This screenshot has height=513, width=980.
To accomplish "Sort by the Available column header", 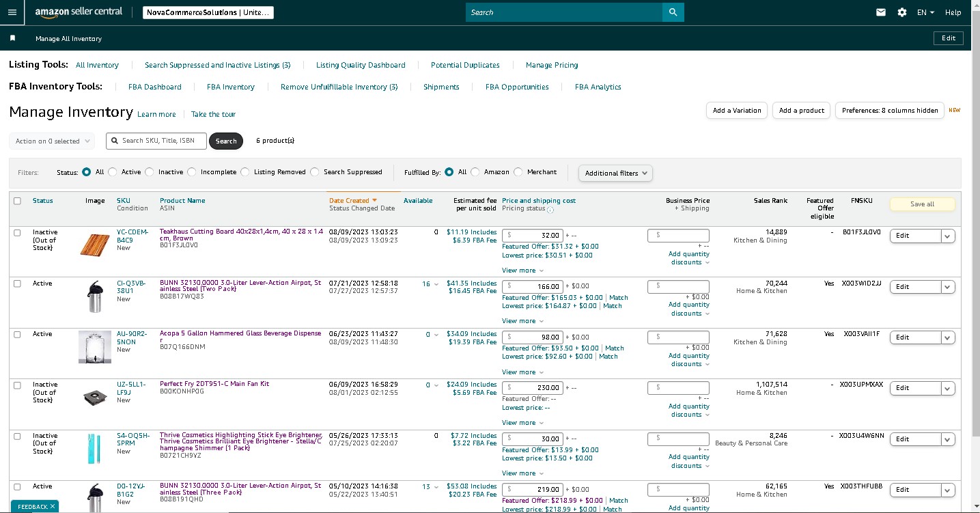I will (418, 201).
